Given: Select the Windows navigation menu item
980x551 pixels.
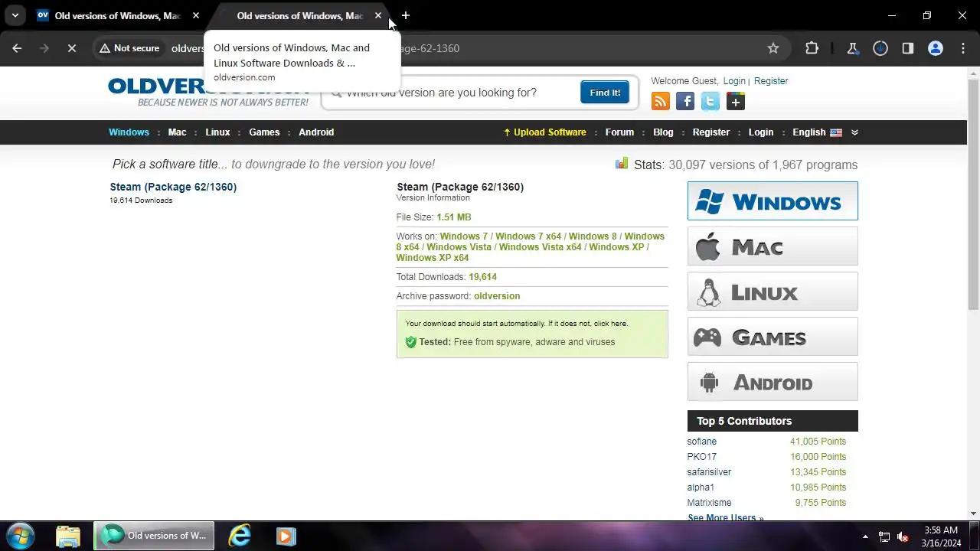Looking at the screenshot, I should (129, 132).
